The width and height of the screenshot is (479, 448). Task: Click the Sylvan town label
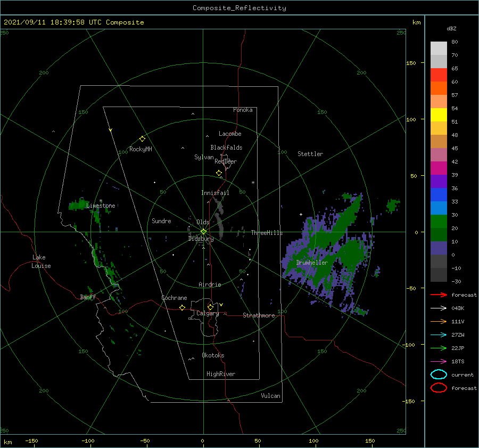204,157
